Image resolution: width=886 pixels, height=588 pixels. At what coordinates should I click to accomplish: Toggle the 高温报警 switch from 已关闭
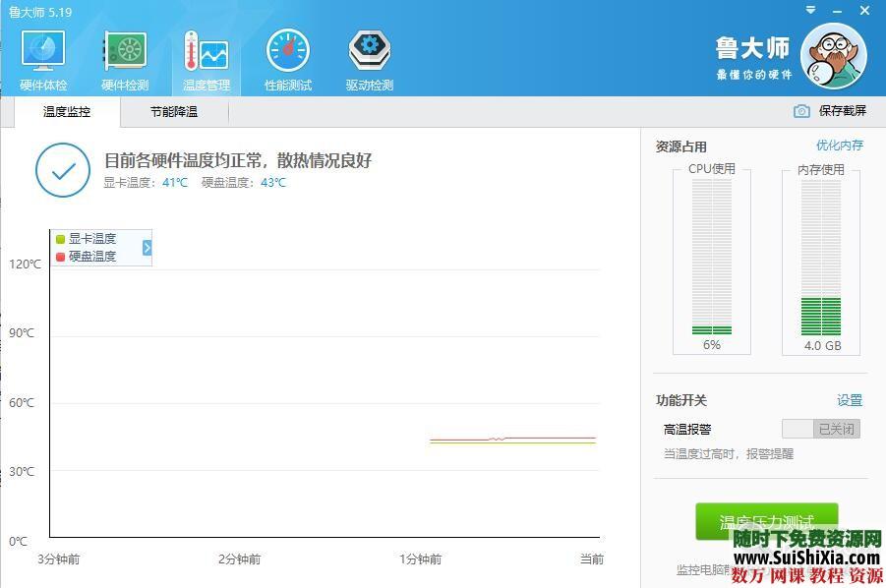coord(819,429)
